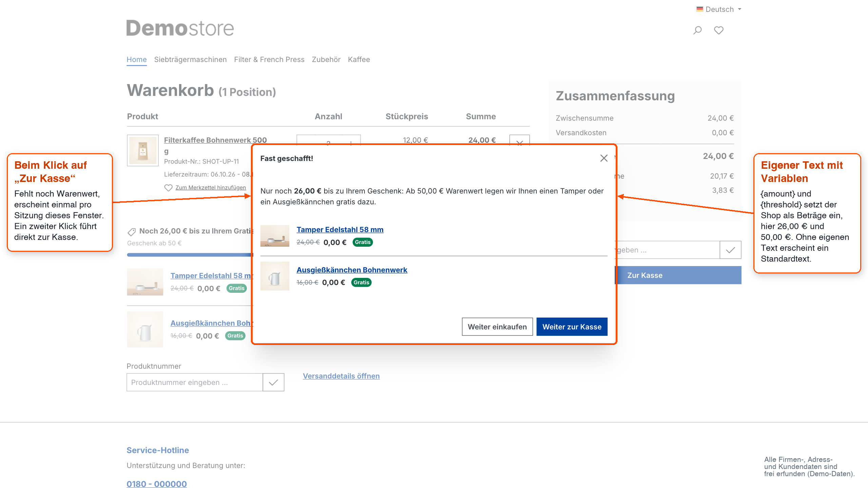This screenshot has height=488, width=868.
Task: Open Tamper Edelstahl 58 mm link in modal
Action: tap(340, 230)
